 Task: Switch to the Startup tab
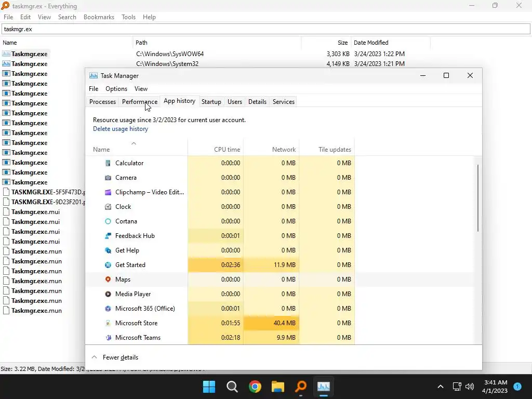211,102
